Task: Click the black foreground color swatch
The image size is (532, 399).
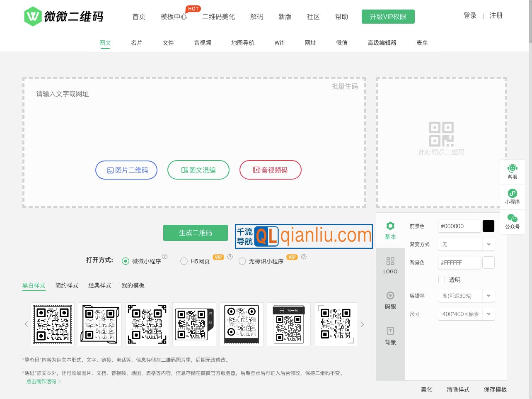Action: click(488, 226)
